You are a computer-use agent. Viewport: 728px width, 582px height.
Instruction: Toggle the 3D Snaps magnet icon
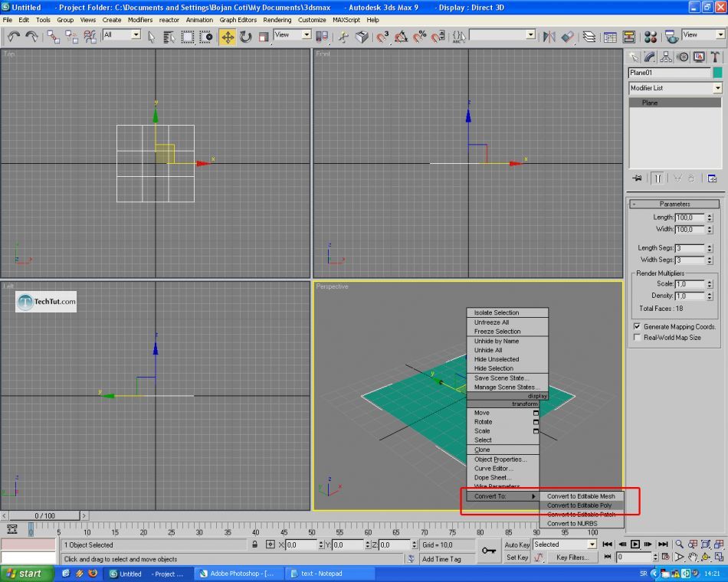pyautogui.click(x=383, y=37)
